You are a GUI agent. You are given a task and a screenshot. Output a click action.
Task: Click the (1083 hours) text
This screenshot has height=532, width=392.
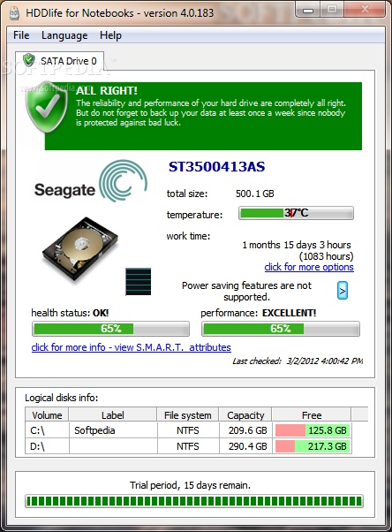click(x=326, y=256)
